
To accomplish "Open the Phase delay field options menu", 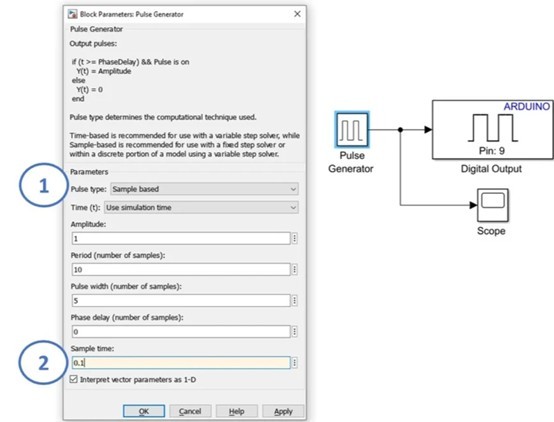I will (x=294, y=332).
